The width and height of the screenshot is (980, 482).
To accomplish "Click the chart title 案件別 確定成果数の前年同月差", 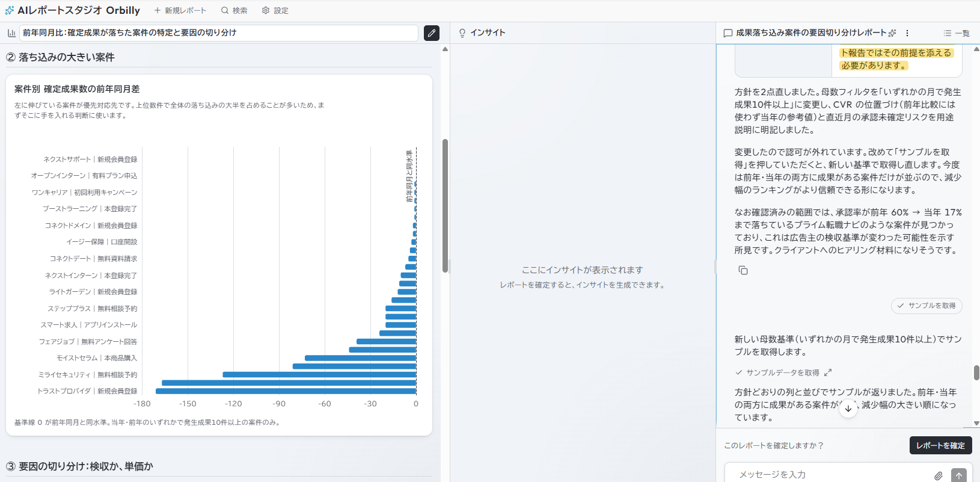I will point(77,89).
